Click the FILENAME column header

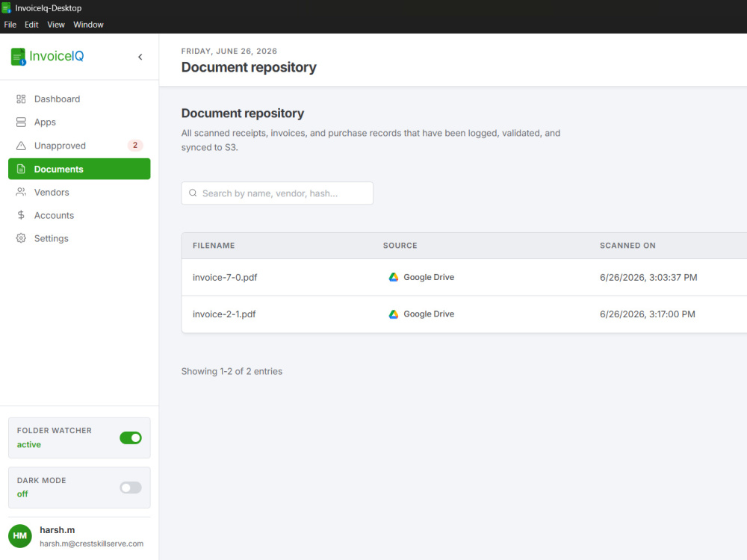(x=214, y=246)
